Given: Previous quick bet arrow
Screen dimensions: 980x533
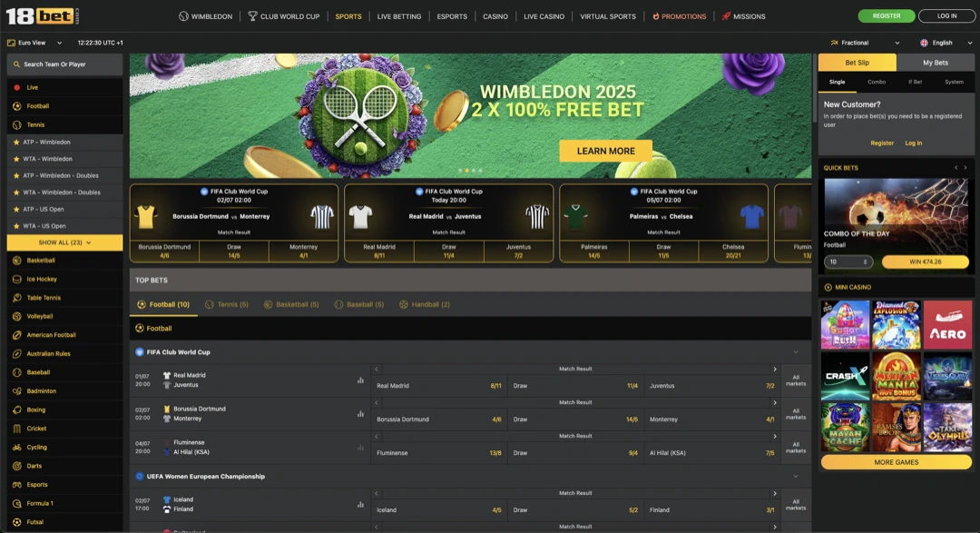Looking at the screenshot, I should (x=955, y=168).
